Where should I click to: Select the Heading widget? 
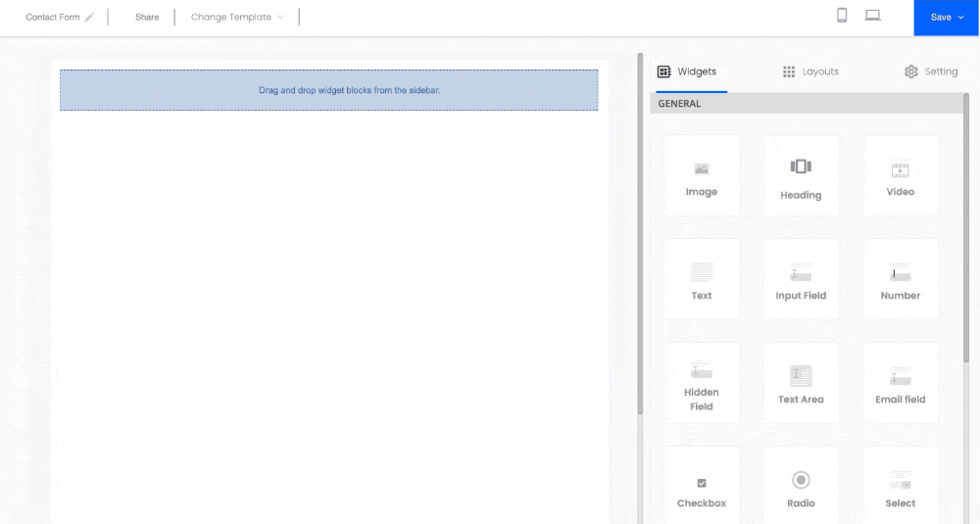801,175
